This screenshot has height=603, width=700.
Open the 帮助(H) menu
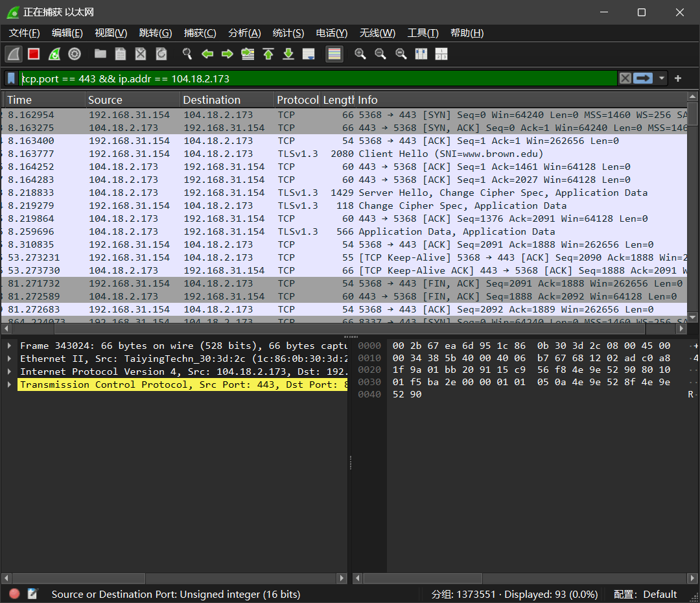point(467,33)
